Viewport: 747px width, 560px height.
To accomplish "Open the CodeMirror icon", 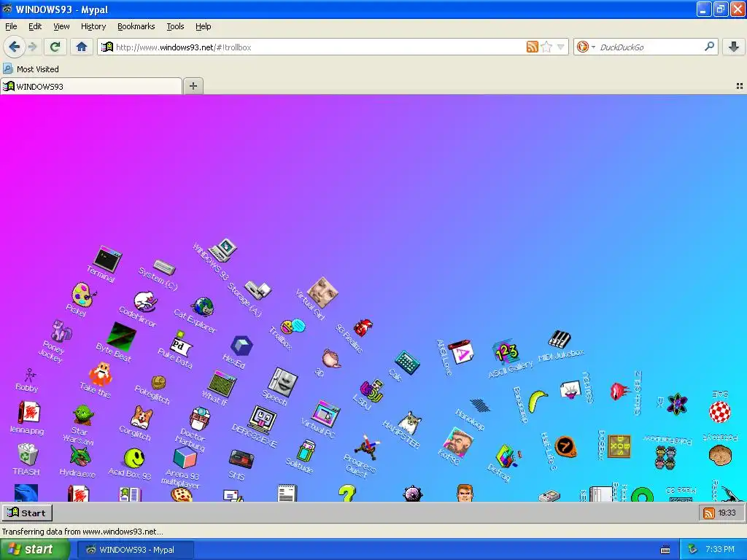I will point(146,301).
